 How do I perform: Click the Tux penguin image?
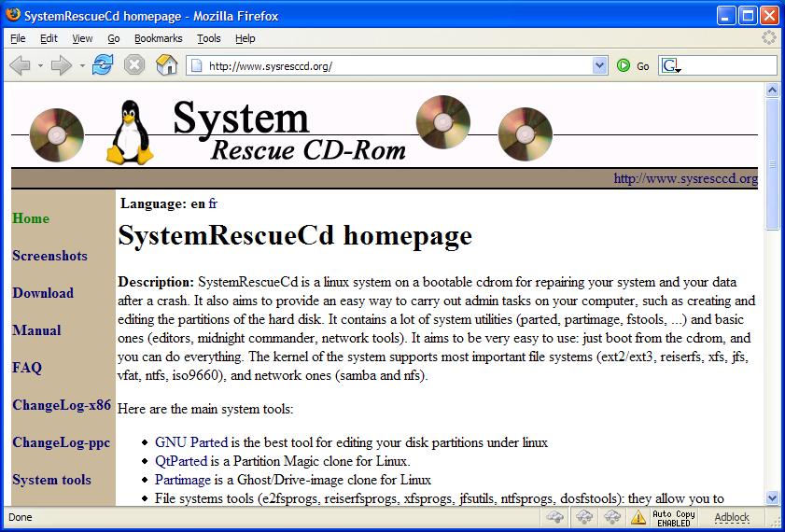click(130, 133)
